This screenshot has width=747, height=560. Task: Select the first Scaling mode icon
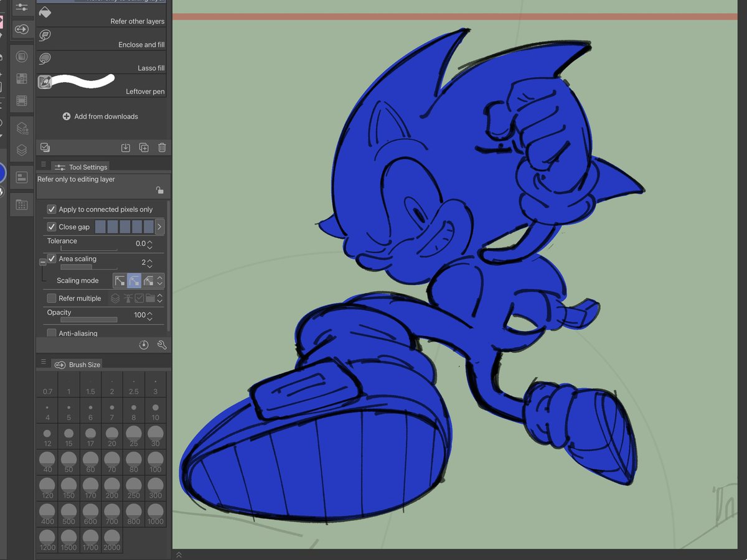point(120,281)
